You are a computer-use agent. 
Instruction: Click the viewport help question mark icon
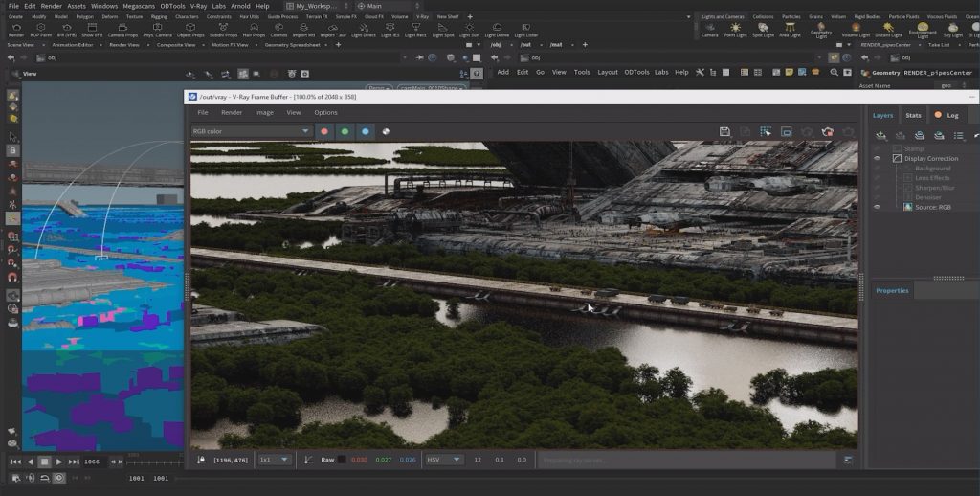[477, 74]
